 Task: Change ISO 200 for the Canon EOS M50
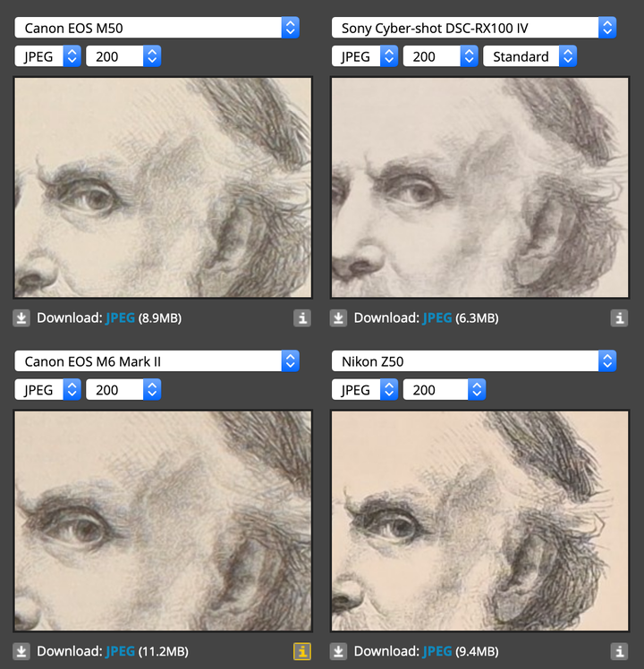(x=123, y=56)
